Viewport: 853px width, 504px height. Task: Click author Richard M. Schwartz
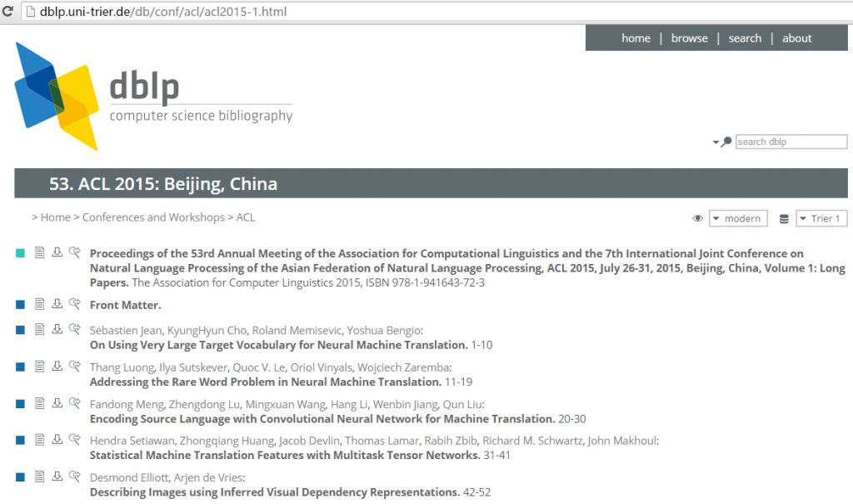532,441
